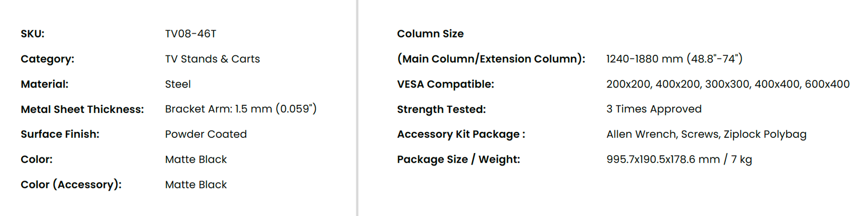
Task: Click the Category label
Action: (x=47, y=59)
